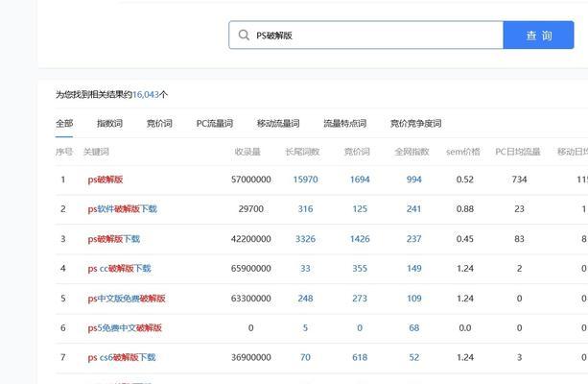Open the ps破解版 keyword link
The height and width of the screenshot is (384, 588).
click(x=106, y=180)
